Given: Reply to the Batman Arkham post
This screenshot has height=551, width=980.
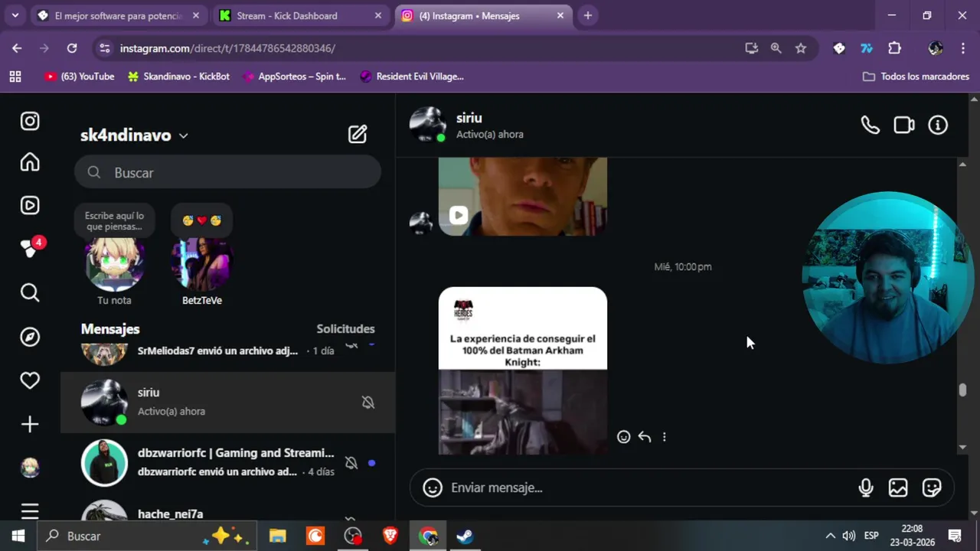Looking at the screenshot, I should [x=645, y=437].
